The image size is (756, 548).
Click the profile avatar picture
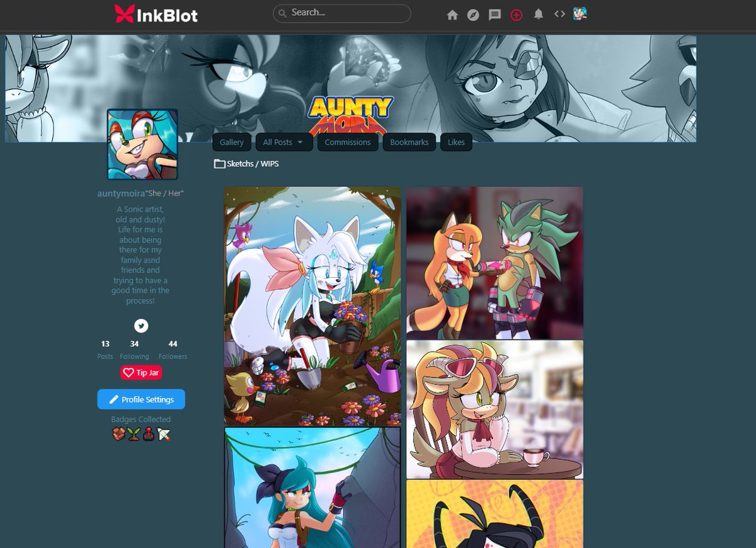(142, 145)
